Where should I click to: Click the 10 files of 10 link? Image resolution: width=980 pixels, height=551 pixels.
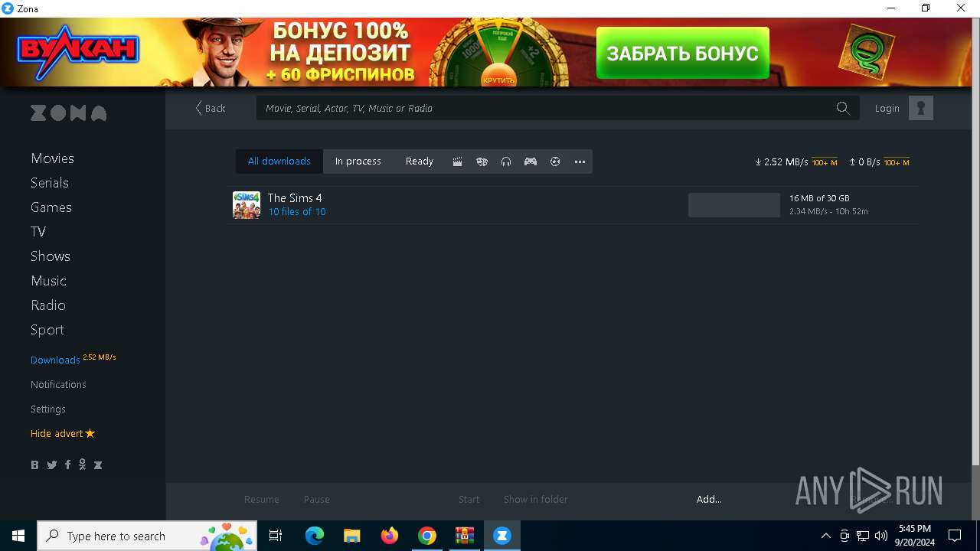[297, 212]
